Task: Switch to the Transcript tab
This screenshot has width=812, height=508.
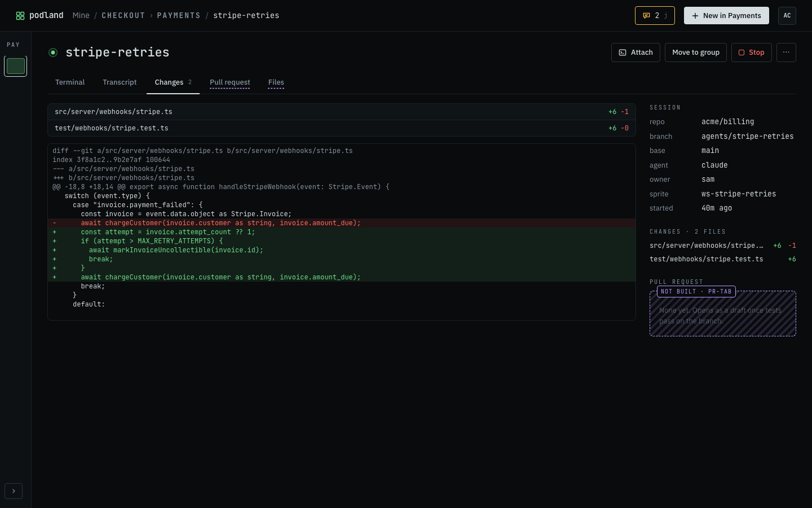Action: (x=120, y=82)
